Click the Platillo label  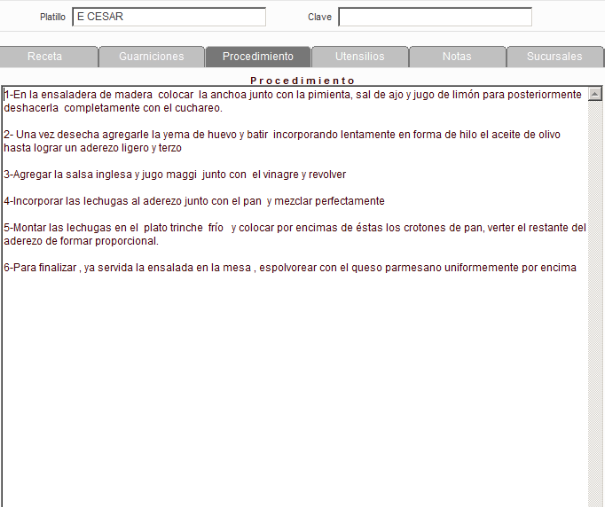coord(52,18)
